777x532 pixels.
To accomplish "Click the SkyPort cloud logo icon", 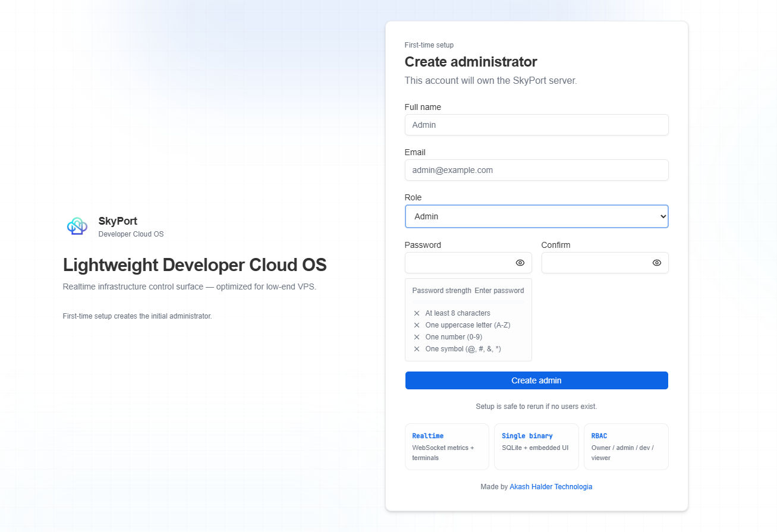I will [77, 226].
